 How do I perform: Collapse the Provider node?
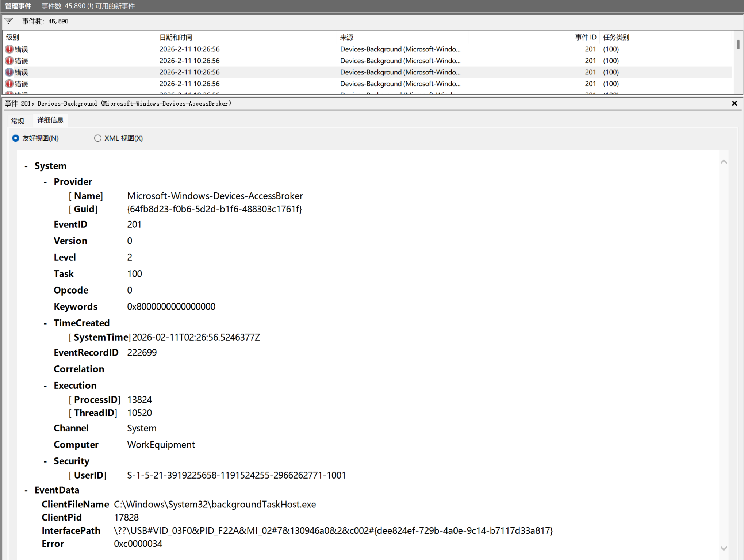(45, 182)
